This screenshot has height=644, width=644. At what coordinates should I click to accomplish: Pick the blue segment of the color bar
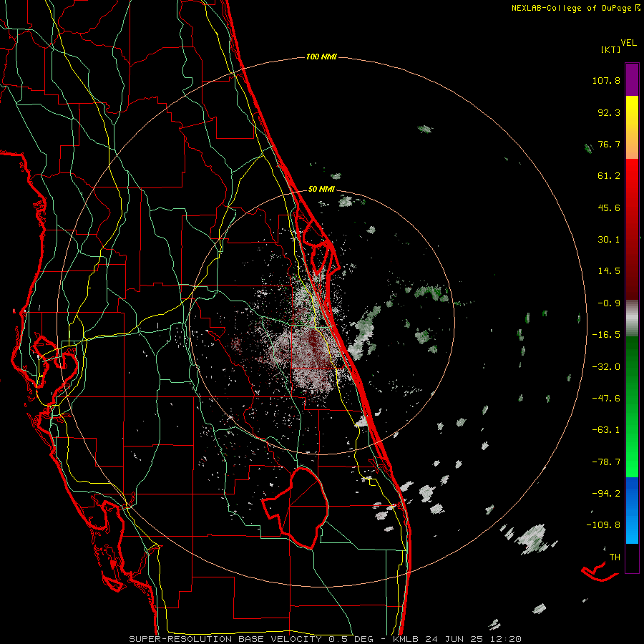coord(632,510)
